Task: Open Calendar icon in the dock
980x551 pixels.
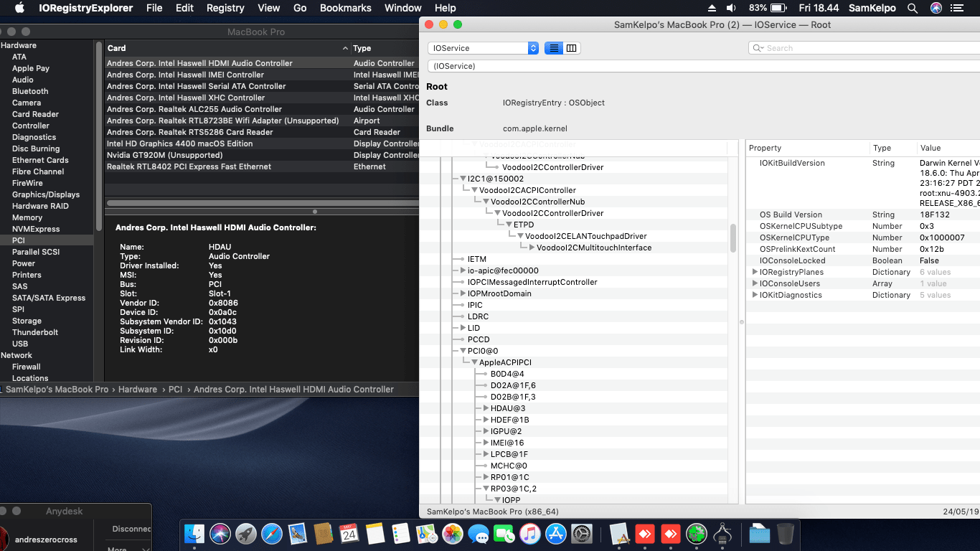Action: coord(349,533)
